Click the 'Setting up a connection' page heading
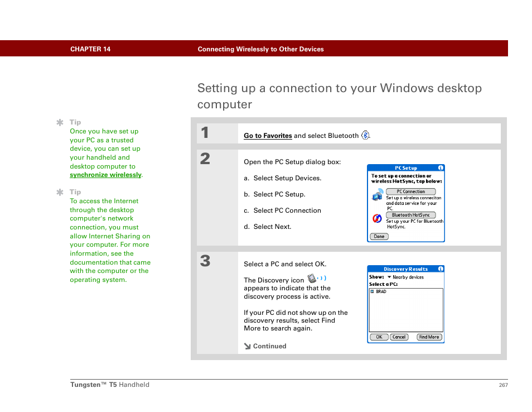 pyautogui.click(x=339, y=96)
